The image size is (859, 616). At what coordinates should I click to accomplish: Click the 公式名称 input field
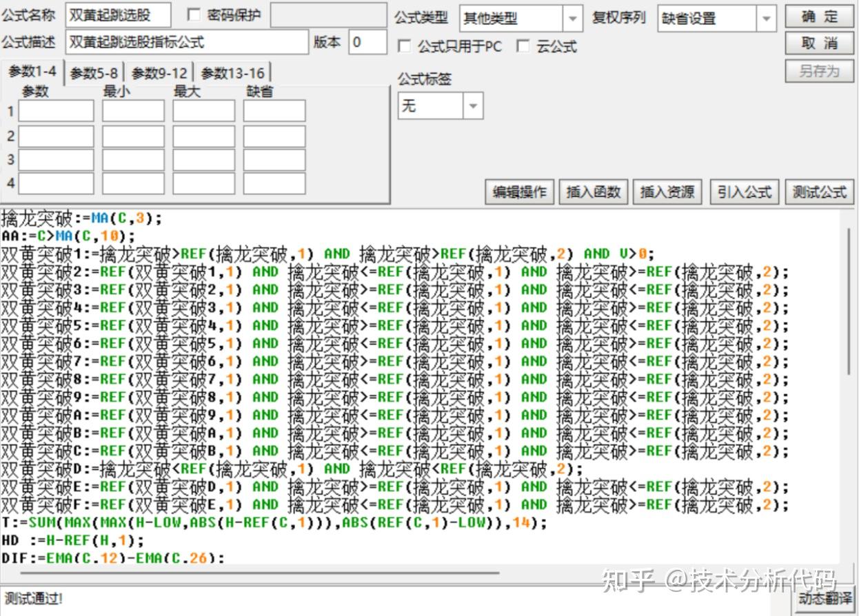118,15
